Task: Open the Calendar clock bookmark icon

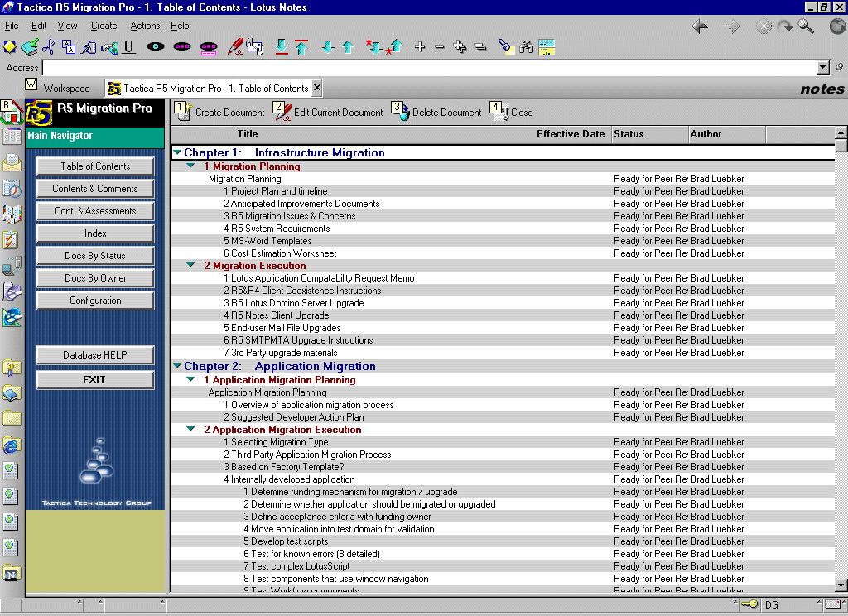Action: 12,189
